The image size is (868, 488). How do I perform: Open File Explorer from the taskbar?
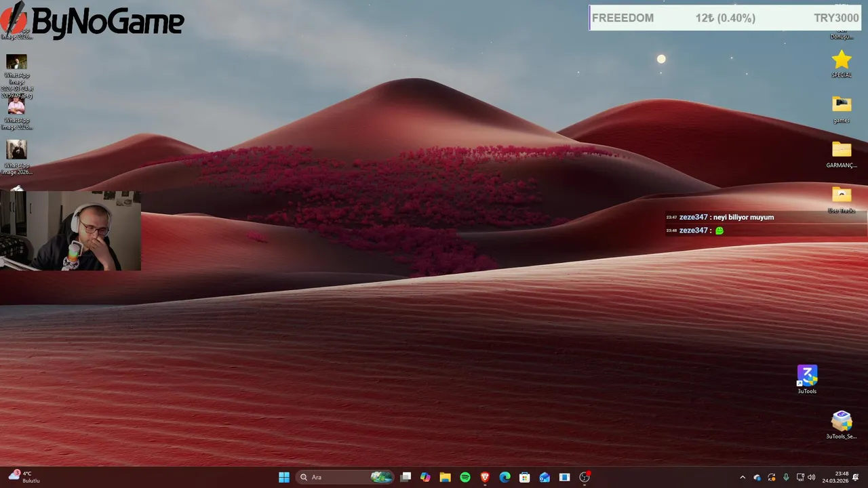(445, 477)
